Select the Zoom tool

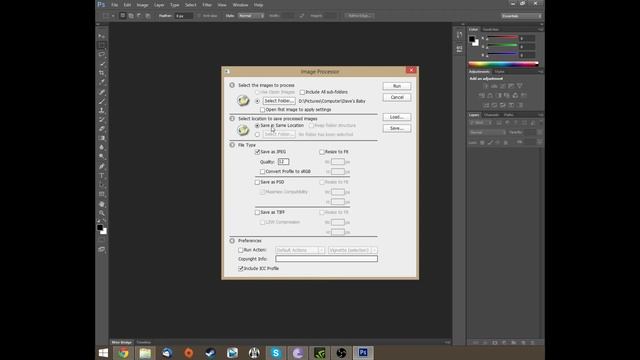(102, 213)
